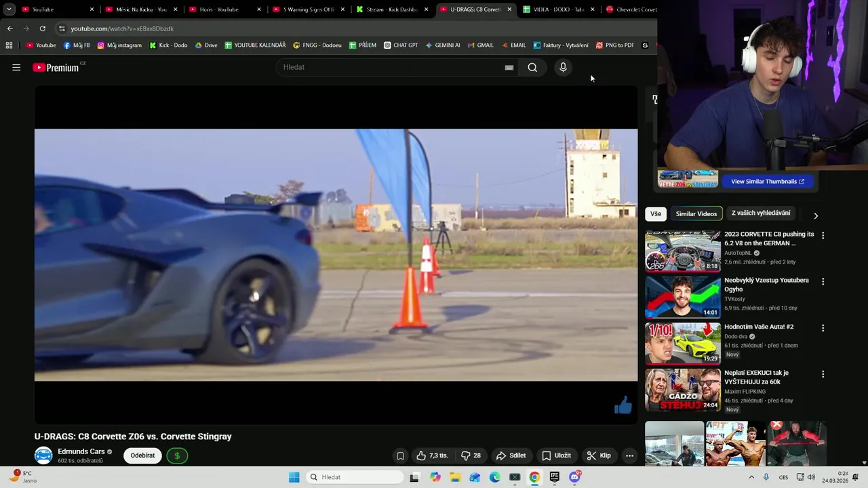Open the Kick - Dodo bookmark

[x=168, y=45]
